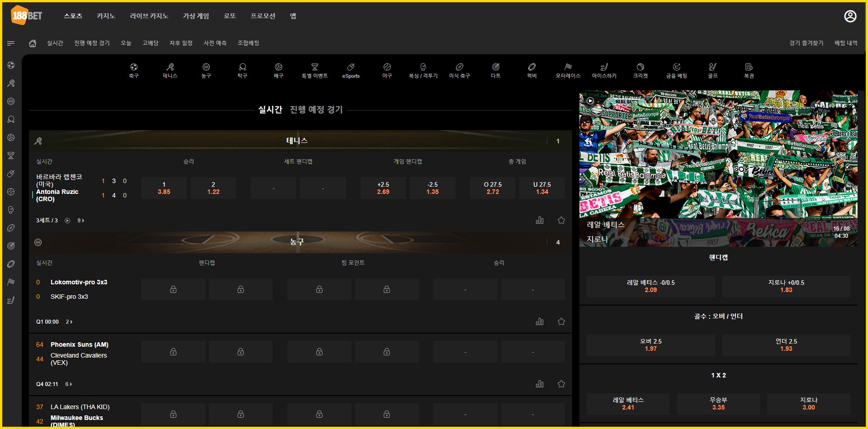Open the 프로모션 menu
Screen dimensions: 868x429
tap(263, 16)
